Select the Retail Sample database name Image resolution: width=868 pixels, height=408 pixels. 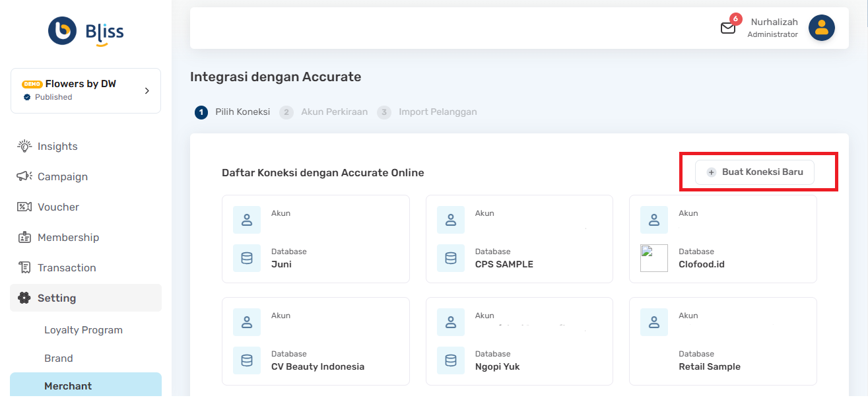[x=710, y=366]
